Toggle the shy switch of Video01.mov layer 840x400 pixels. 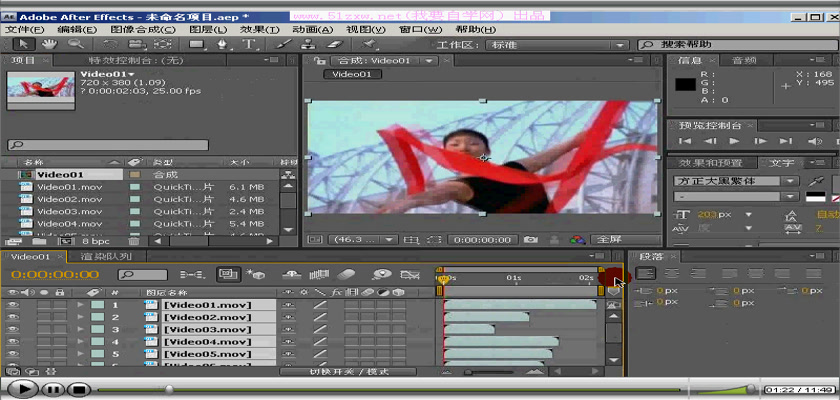pyautogui.click(x=289, y=305)
